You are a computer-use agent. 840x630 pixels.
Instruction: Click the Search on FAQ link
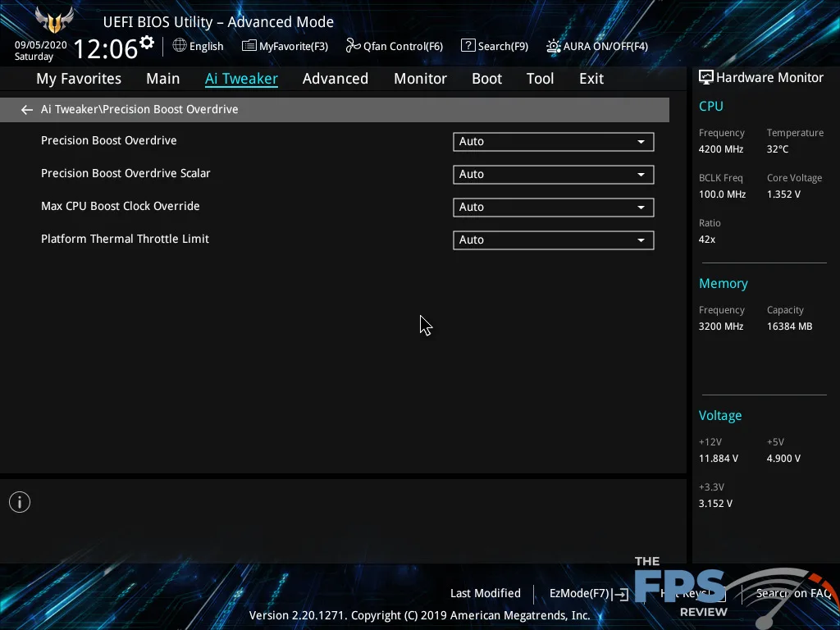click(794, 593)
